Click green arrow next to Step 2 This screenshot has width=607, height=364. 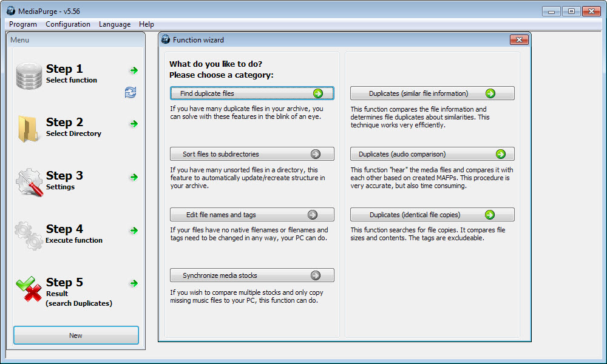coord(134,124)
